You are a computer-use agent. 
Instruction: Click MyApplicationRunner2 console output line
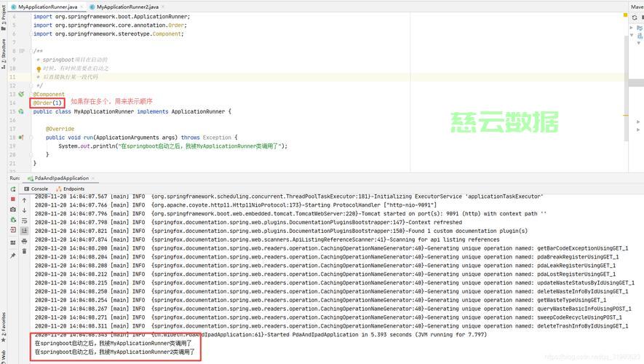point(115,352)
